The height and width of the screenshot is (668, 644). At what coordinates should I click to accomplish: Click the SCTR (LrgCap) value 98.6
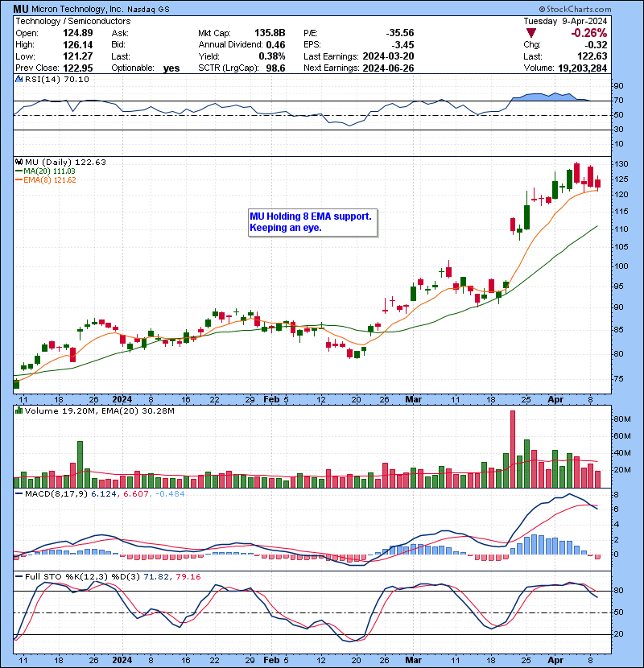click(275, 68)
